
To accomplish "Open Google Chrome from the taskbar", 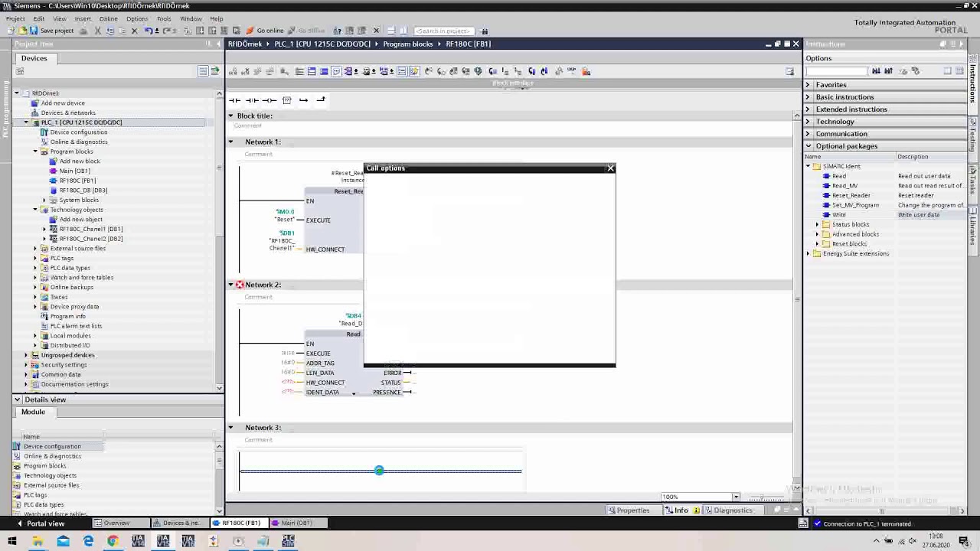I will pos(113,541).
